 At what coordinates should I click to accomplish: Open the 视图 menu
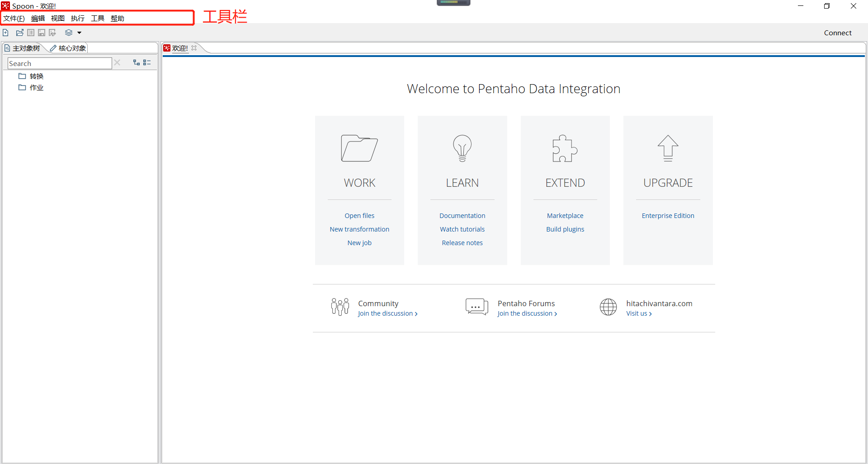[x=58, y=18]
